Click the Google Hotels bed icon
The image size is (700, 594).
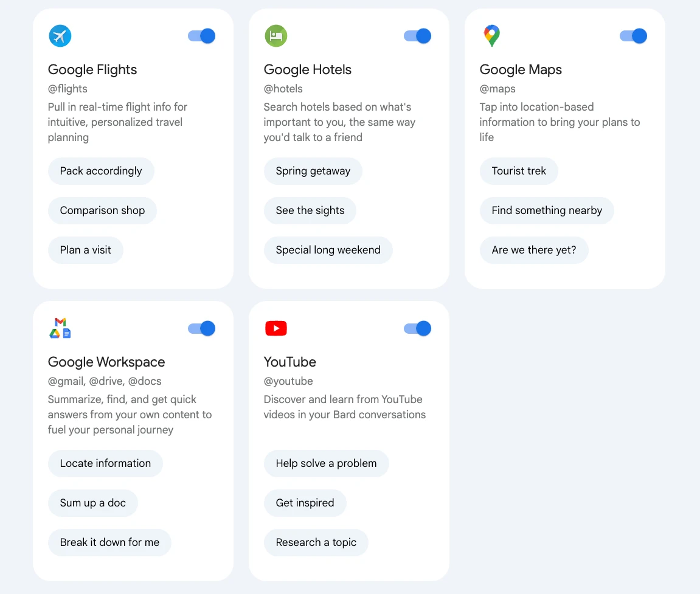pyautogui.click(x=276, y=36)
